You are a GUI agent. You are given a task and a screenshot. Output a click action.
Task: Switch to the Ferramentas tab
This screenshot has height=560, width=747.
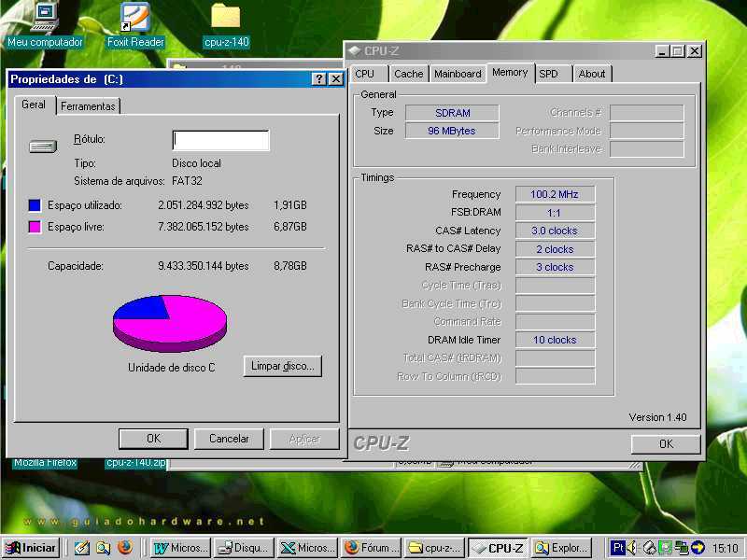[x=88, y=106]
